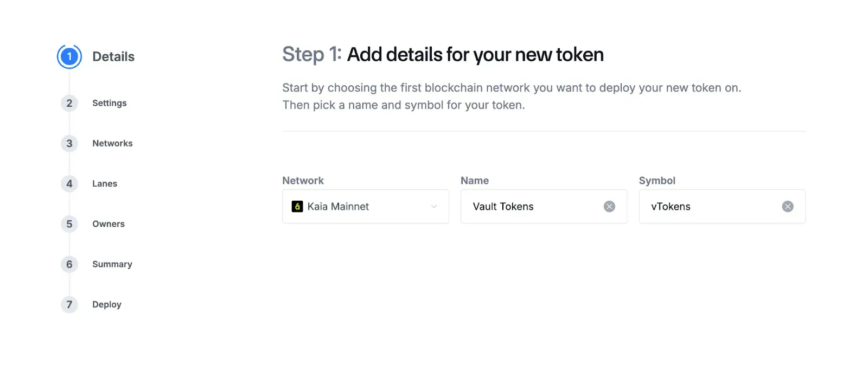Click the step 4 number badge
Image resolution: width=868 pixels, height=390 pixels.
point(69,183)
